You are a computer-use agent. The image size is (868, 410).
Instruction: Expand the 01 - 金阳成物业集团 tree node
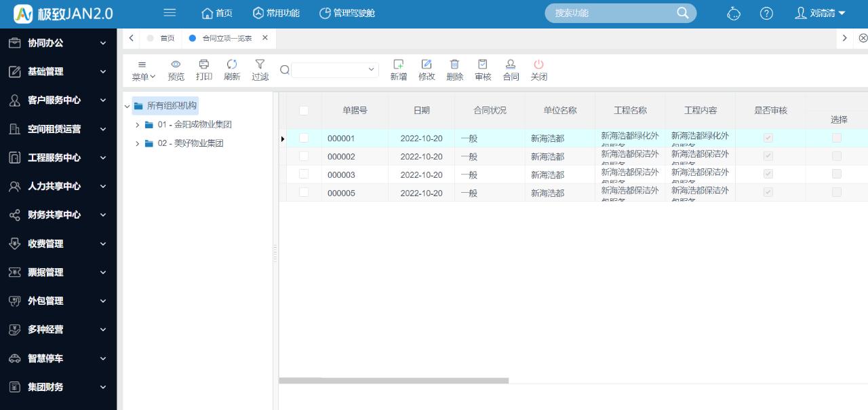[138, 125]
